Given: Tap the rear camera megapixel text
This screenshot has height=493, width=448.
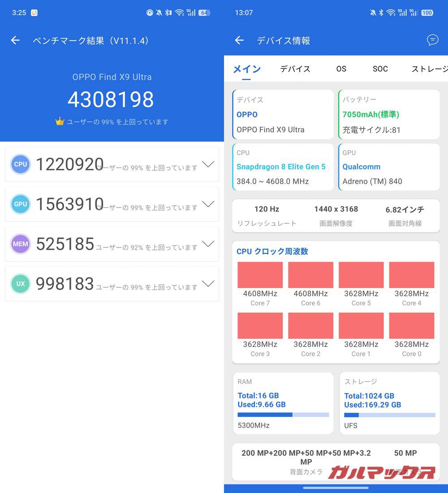Looking at the screenshot, I should pos(306,457).
